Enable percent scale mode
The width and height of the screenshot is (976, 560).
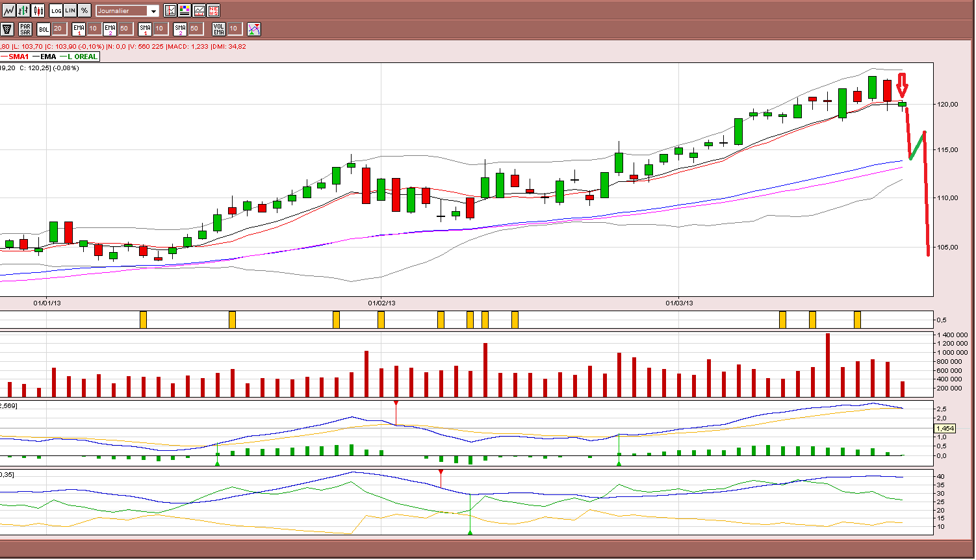click(84, 10)
